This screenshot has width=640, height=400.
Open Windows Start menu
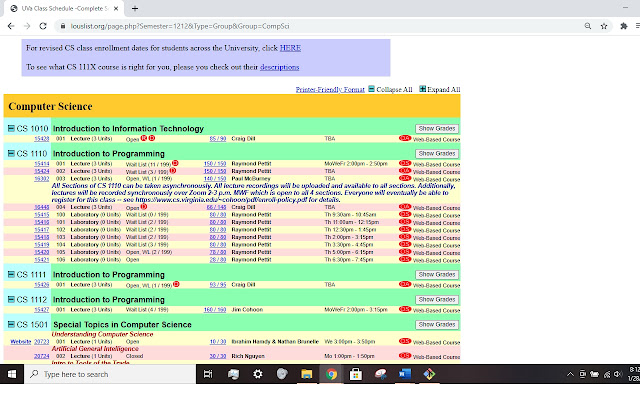[12, 374]
